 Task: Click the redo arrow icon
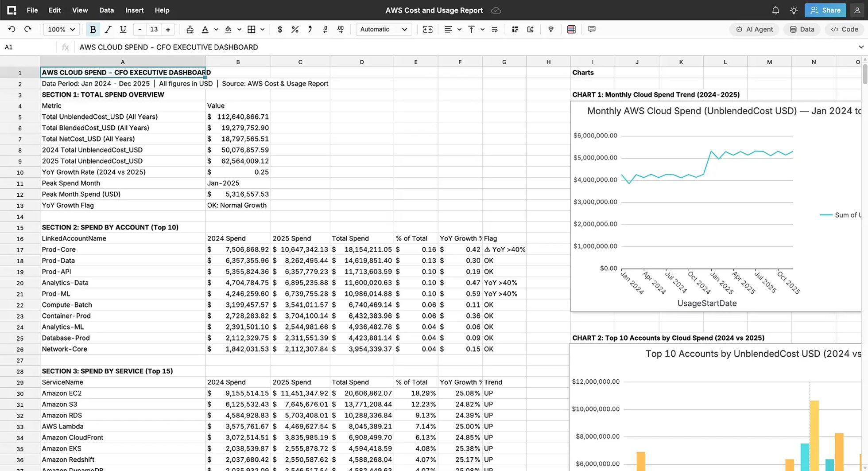tap(28, 29)
